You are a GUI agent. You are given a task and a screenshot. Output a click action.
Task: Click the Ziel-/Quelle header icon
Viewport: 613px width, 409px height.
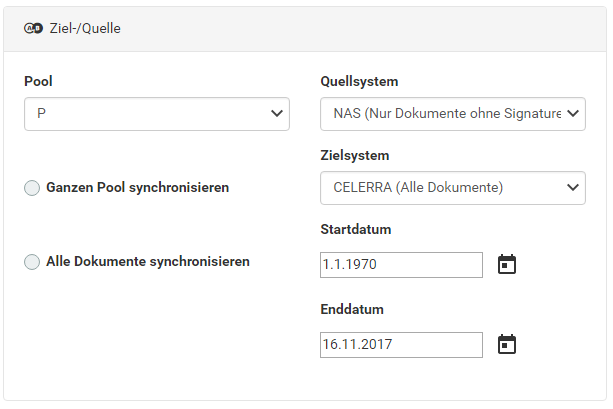tap(33, 29)
